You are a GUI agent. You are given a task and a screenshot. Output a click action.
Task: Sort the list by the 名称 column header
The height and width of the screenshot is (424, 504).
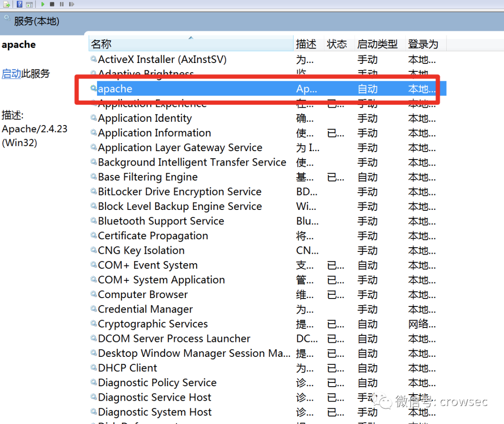[191, 44]
